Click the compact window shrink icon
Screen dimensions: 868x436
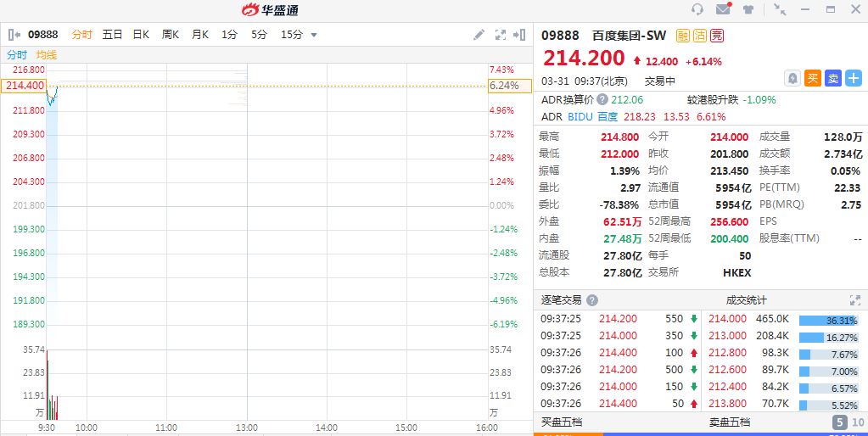pos(780,9)
